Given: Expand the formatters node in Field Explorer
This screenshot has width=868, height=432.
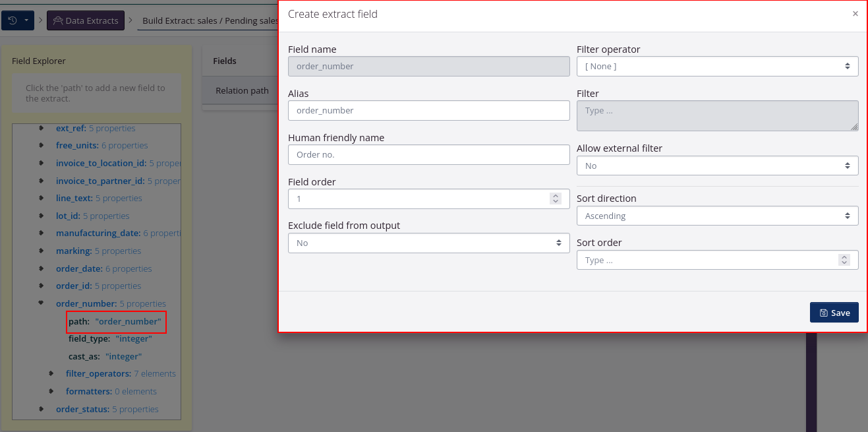Looking at the screenshot, I should tap(51, 391).
